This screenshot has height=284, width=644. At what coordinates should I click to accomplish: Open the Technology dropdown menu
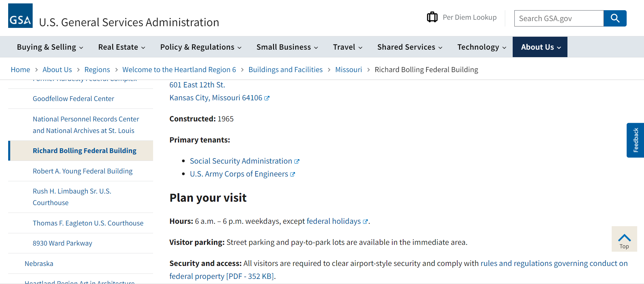(482, 47)
